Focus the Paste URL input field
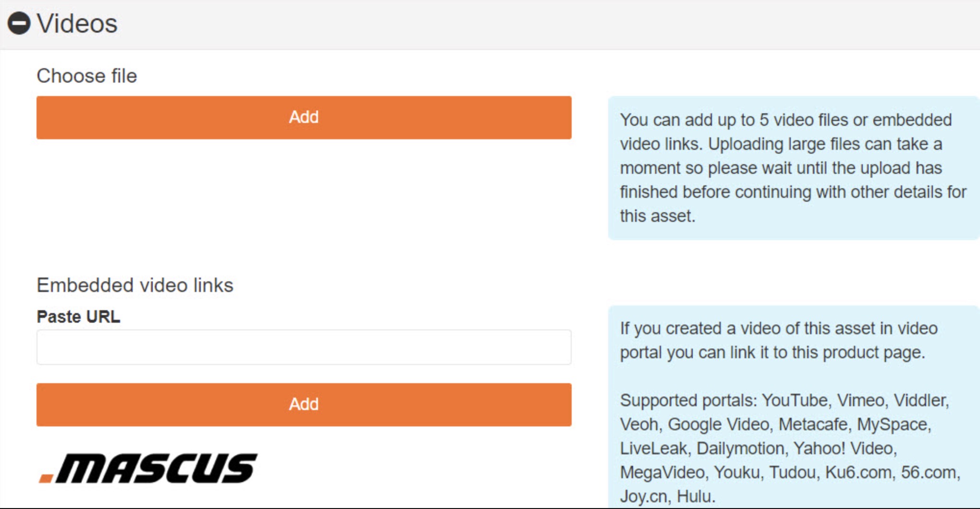This screenshot has width=980, height=509. click(304, 347)
